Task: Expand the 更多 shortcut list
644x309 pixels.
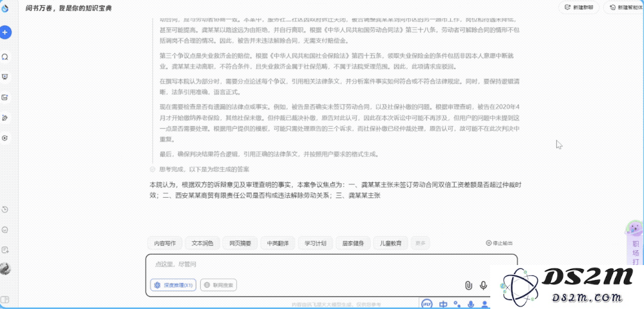Action: (x=420, y=243)
